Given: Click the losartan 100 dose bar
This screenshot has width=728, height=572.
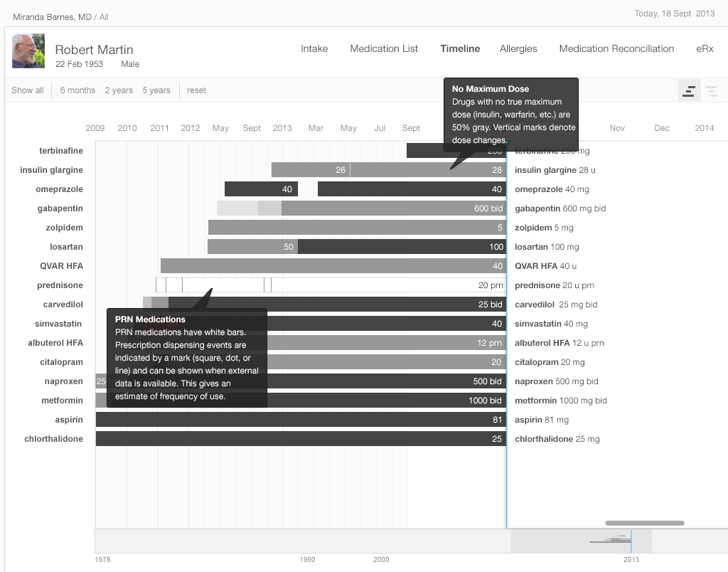Looking at the screenshot, I should coord(402,247).
